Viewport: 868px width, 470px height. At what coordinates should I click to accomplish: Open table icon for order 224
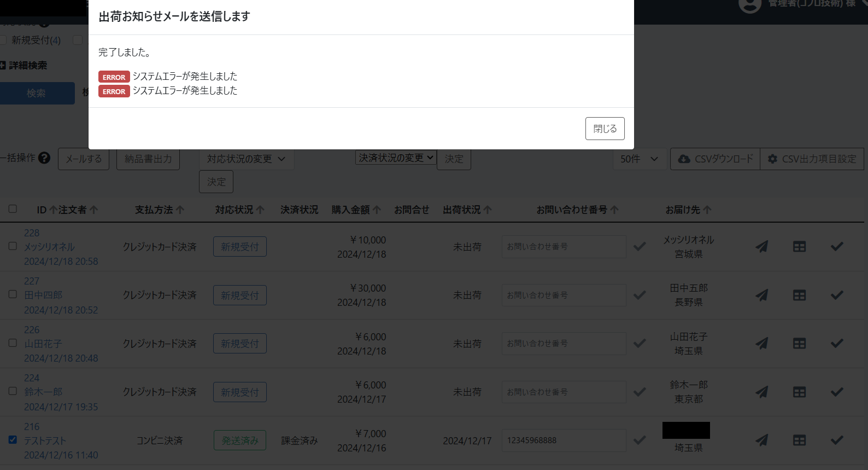pyautogui.click(x=799, y=392)
